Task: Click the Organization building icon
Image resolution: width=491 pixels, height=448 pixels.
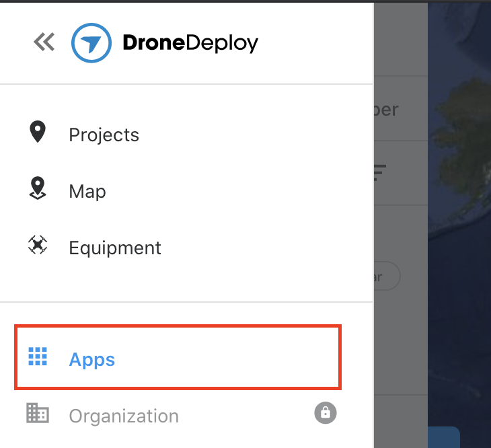Action: (38, 413)
